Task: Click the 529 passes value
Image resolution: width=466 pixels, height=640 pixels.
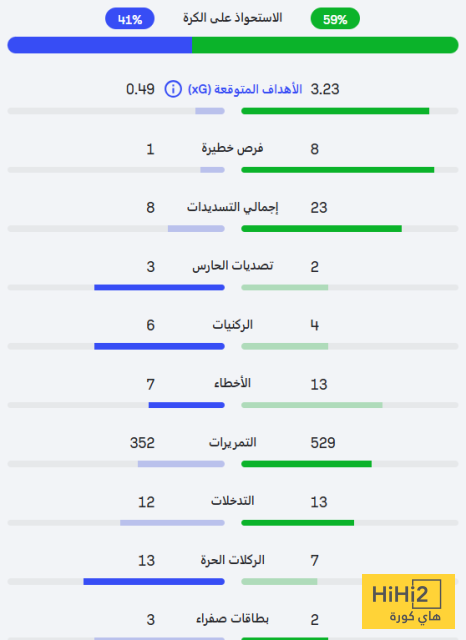Action: pos(323,443)
